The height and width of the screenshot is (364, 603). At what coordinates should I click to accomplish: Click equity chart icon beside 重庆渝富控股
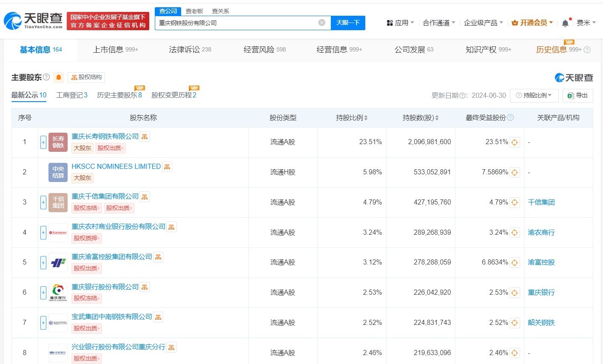[158, 257]
